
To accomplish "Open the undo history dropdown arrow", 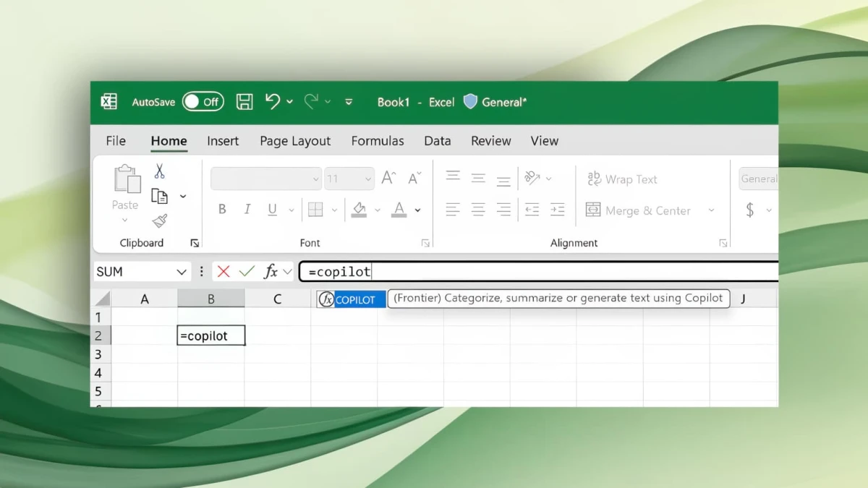I will (290, 102).
